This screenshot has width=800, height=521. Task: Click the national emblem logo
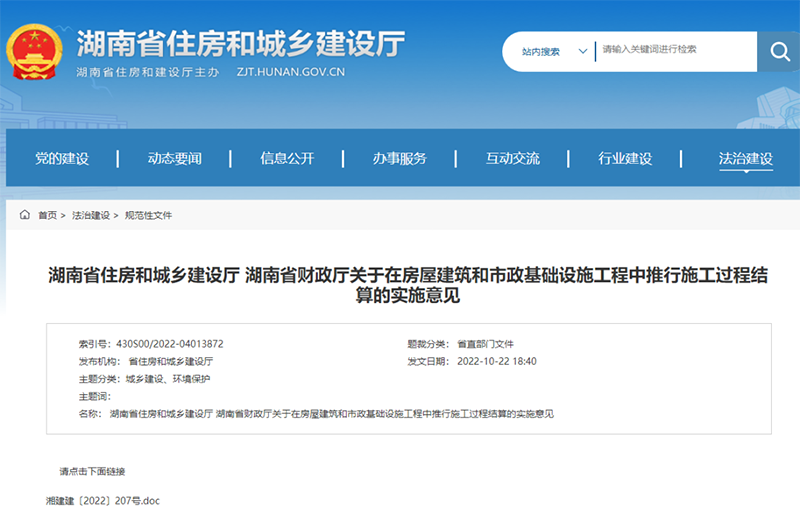35,51
